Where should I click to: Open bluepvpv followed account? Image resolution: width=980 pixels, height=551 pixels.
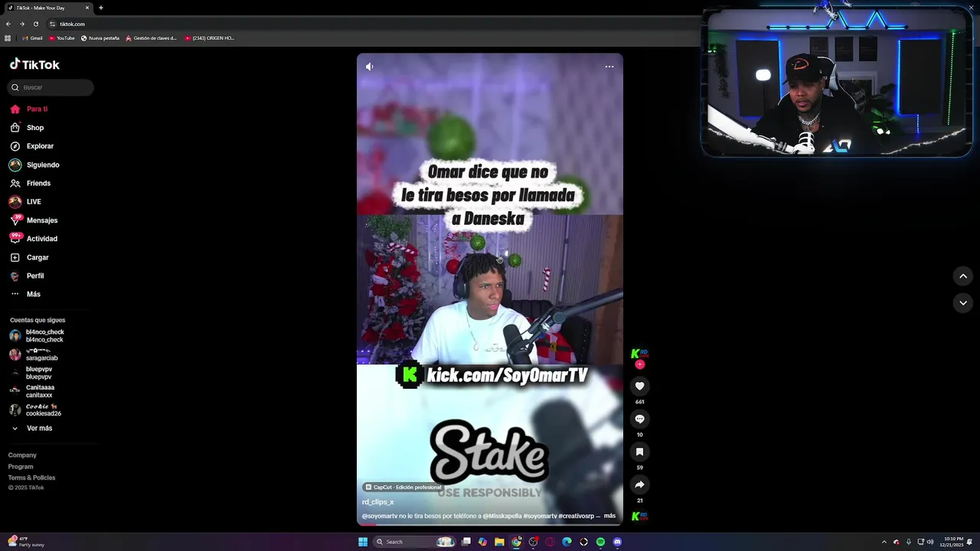[31, 373]
